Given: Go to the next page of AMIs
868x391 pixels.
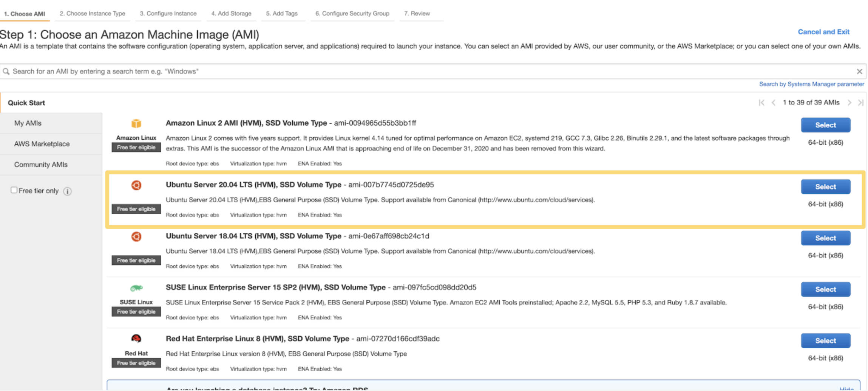Looking at the screenshot, I should [x=849, y=103].
